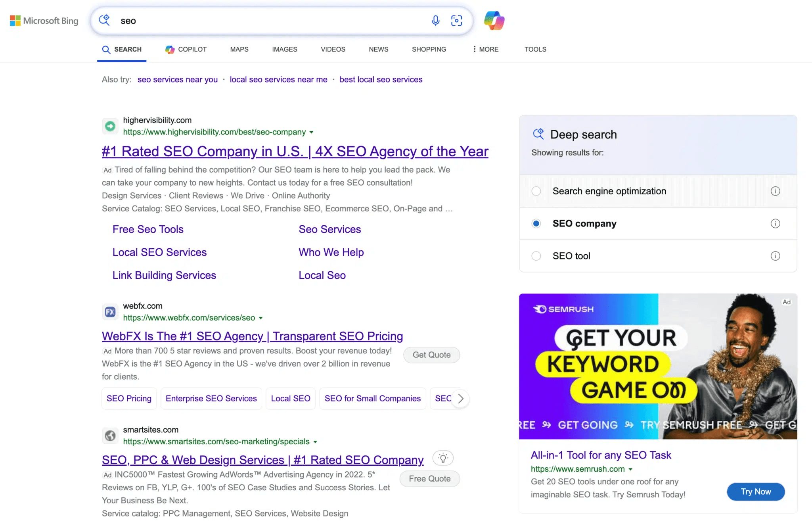Open Copilot via colorful logo beside search box
The width and height of the screenshot is (812, 526).
click(494, 21)
